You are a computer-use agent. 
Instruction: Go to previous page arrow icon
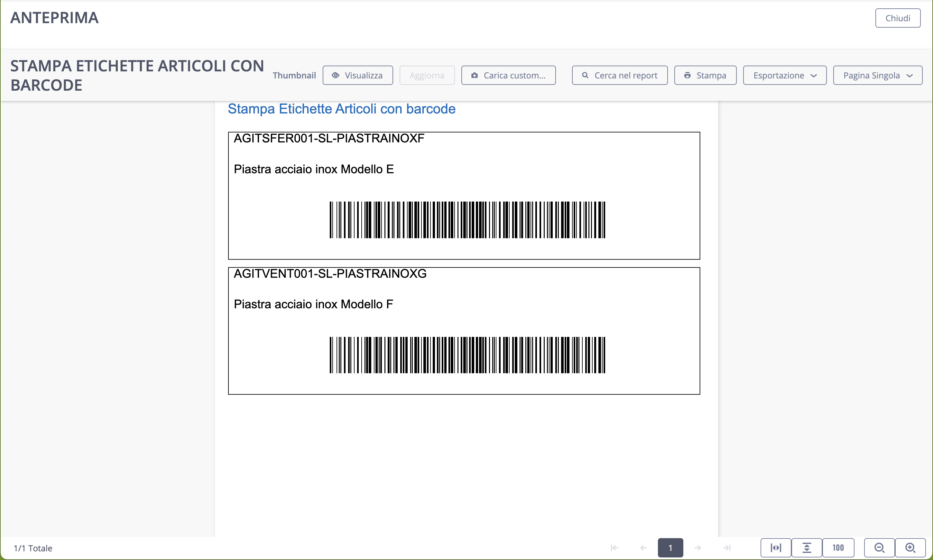click(x=643, y=547)
